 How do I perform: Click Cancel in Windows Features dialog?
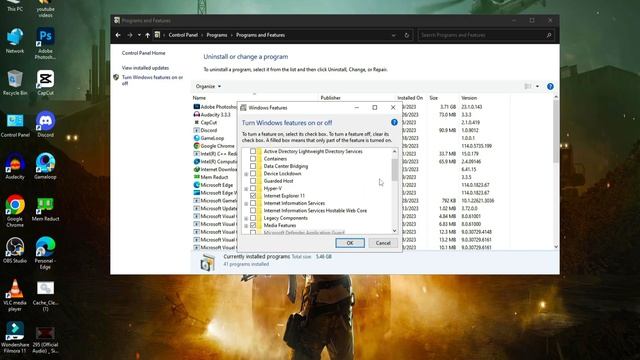click(383, 243)
